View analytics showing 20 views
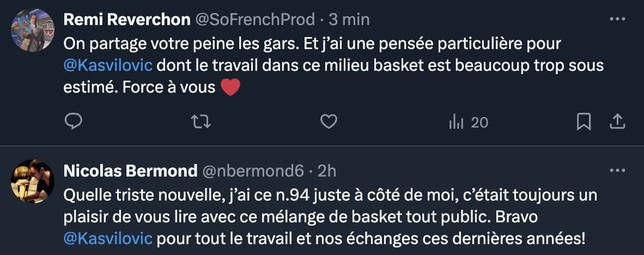The width and height of the screenshot is (644, 255). point(468,123)
